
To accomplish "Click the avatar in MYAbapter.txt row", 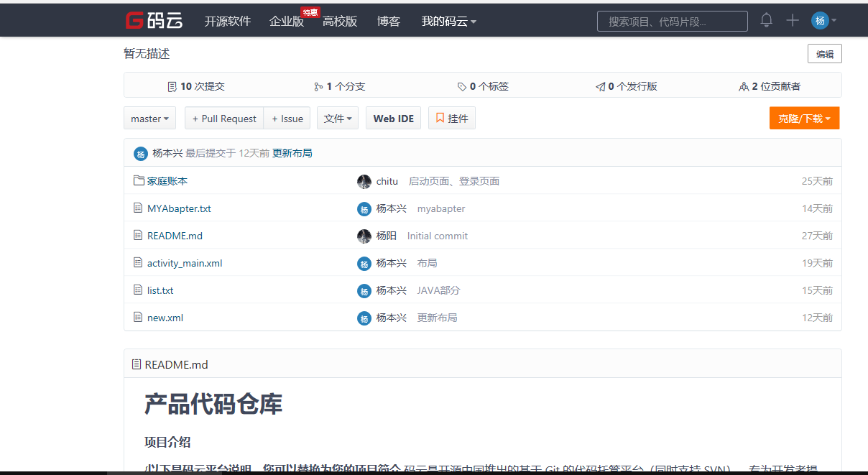I will pyautogui.click(x=364, y=208).
